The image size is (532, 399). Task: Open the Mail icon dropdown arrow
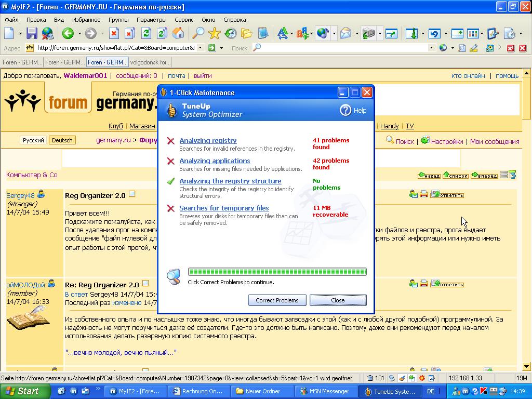356,34
